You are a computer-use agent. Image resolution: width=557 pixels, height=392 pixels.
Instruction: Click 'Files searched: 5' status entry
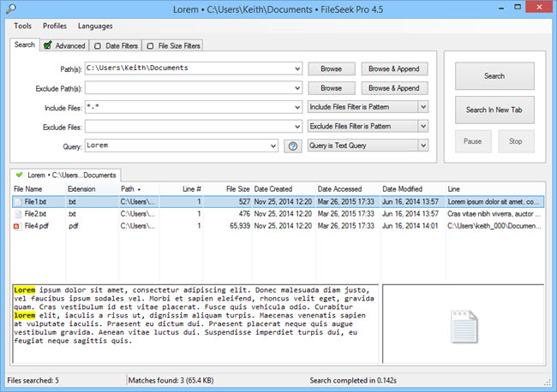33,381
